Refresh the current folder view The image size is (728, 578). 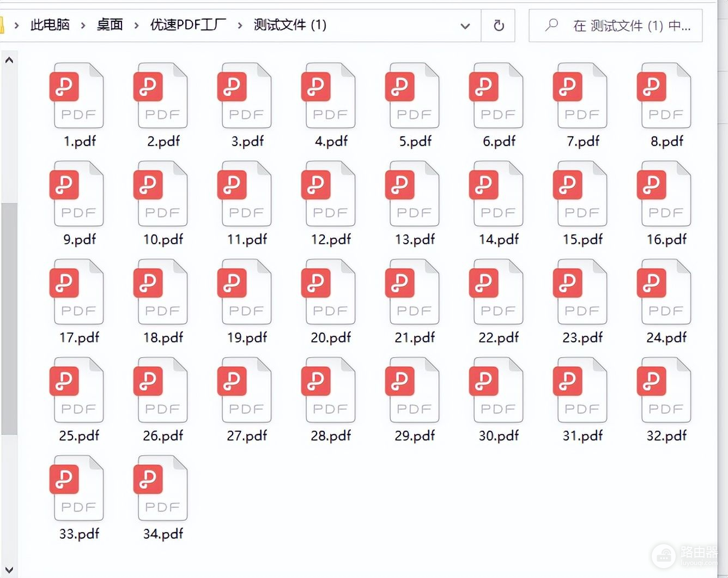click(x=499, y=26)
